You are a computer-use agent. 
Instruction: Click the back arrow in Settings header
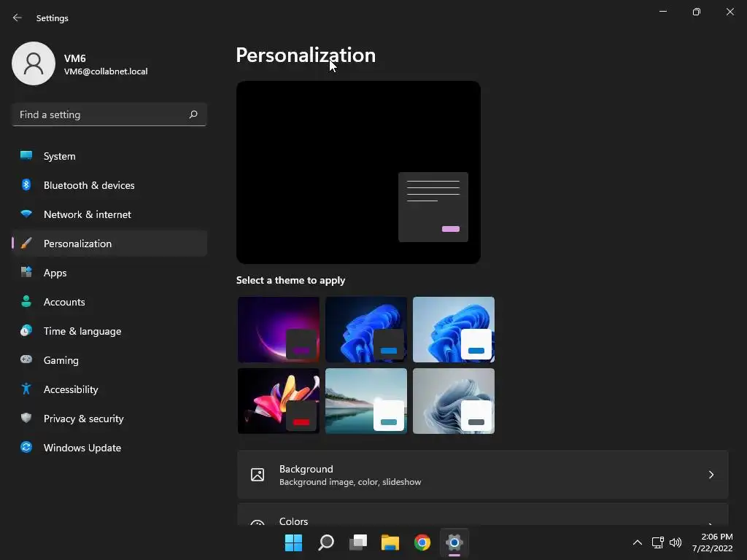(18, 17)
